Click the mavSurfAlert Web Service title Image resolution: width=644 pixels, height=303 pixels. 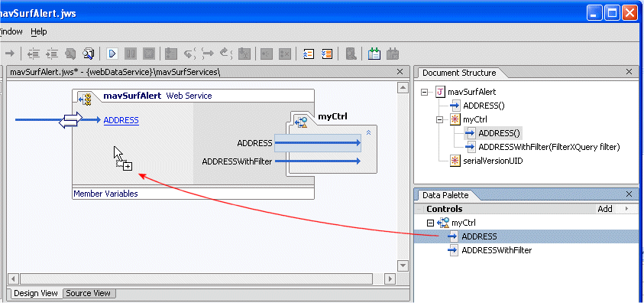click(x=157, y=96)
